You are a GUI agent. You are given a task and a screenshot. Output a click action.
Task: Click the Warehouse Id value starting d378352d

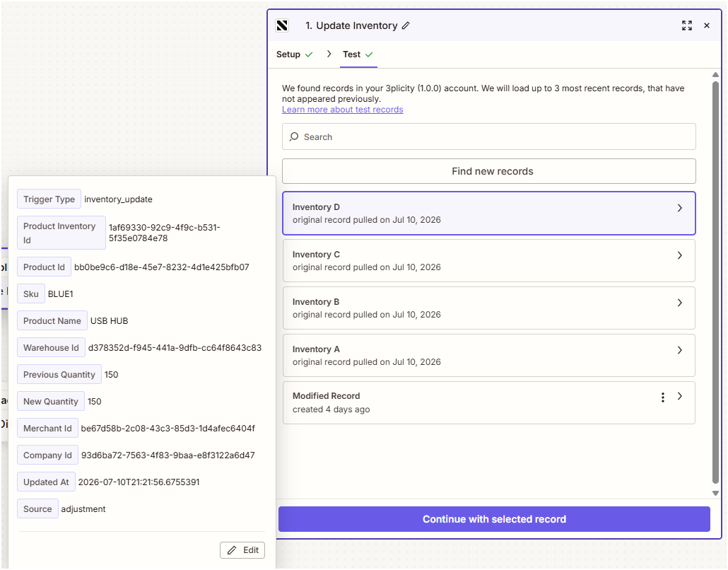coord(175,348)
